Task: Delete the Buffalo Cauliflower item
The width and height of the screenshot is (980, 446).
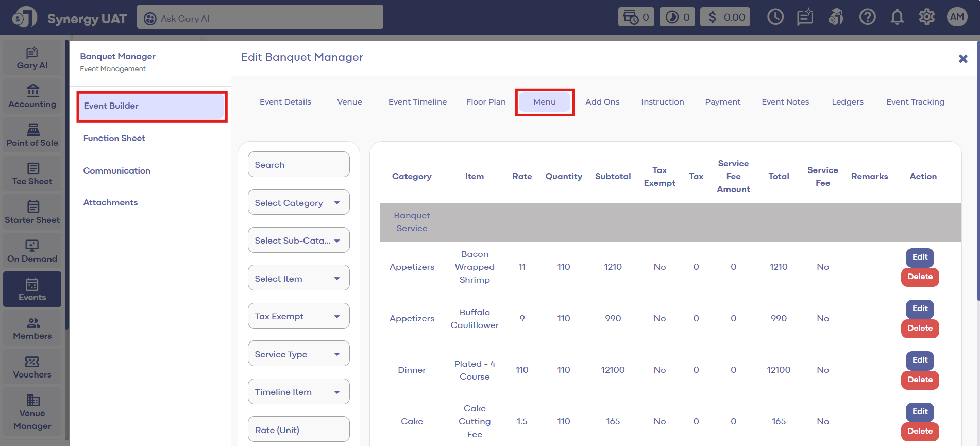Action: point(920,328)
